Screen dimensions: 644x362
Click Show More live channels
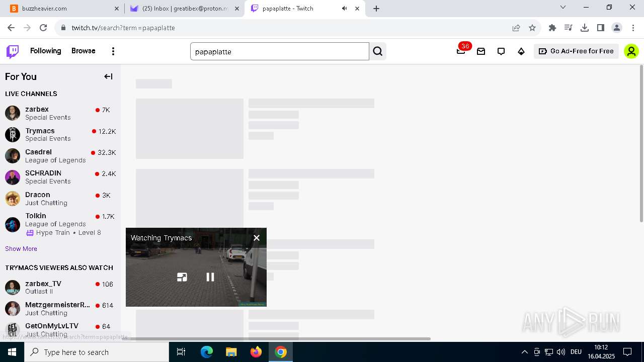[x=21, y=249]
